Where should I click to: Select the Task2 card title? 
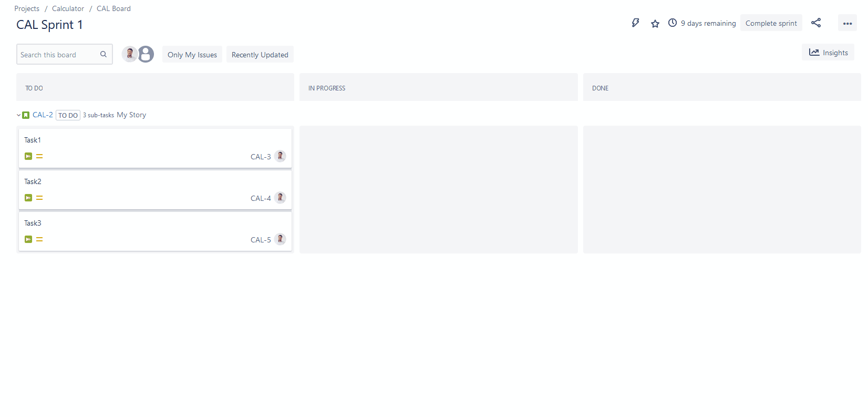(x=33, y=181)
